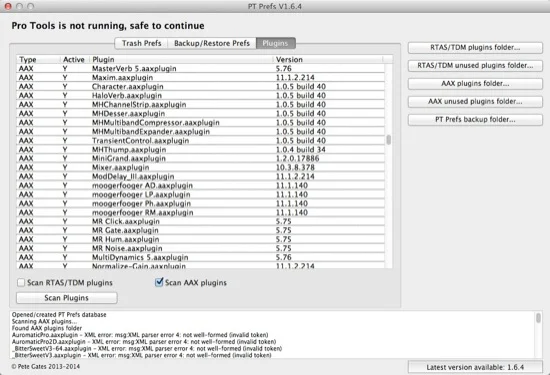The image size is (550, 375).
Task: Click the Type column header
Action: [x=39, y=59]
